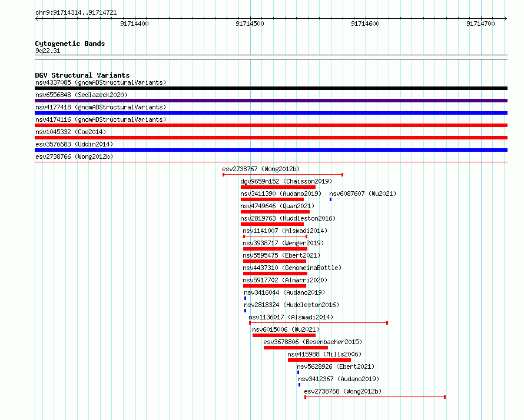Select the blue nsv3412367 marker
The width and height of the screenshot is (524, 420).
coord(300,385)
